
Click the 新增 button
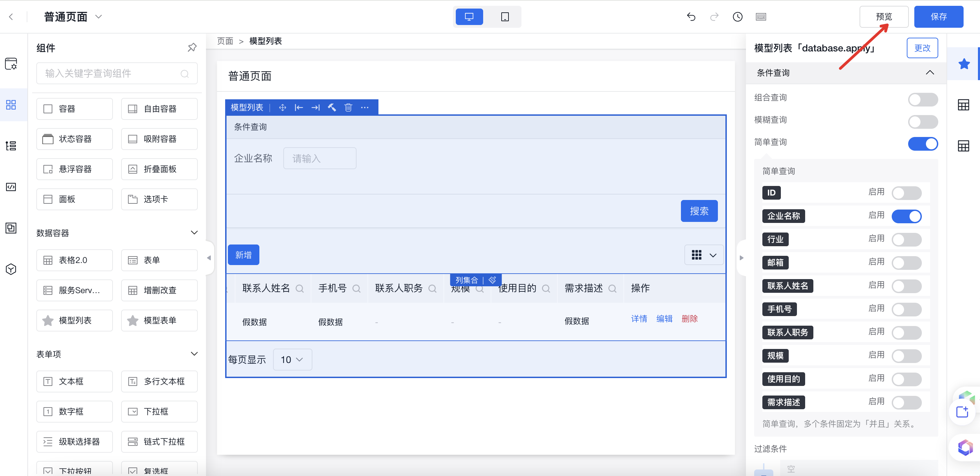coord(244,255)
